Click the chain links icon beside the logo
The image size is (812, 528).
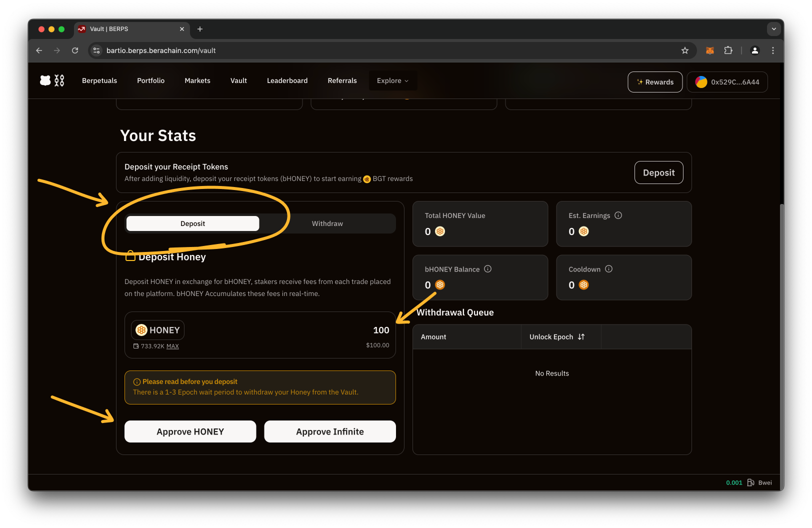click(59, 80)
